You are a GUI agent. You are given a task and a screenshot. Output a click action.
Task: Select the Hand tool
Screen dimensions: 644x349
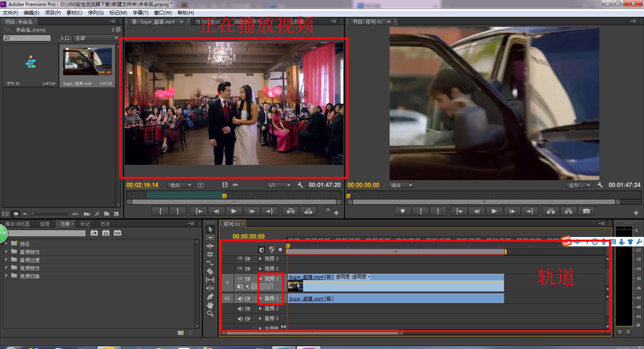point(210,305)
